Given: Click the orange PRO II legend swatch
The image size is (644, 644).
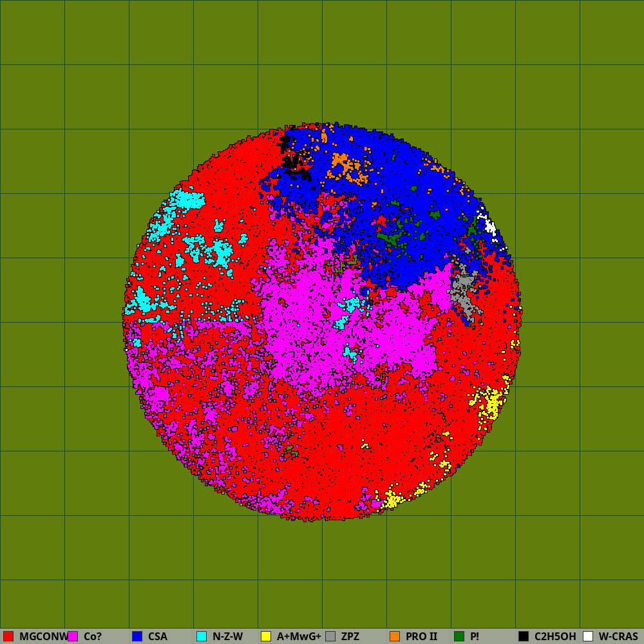Looking at the screenshot, I should click(x=395, y=636).
